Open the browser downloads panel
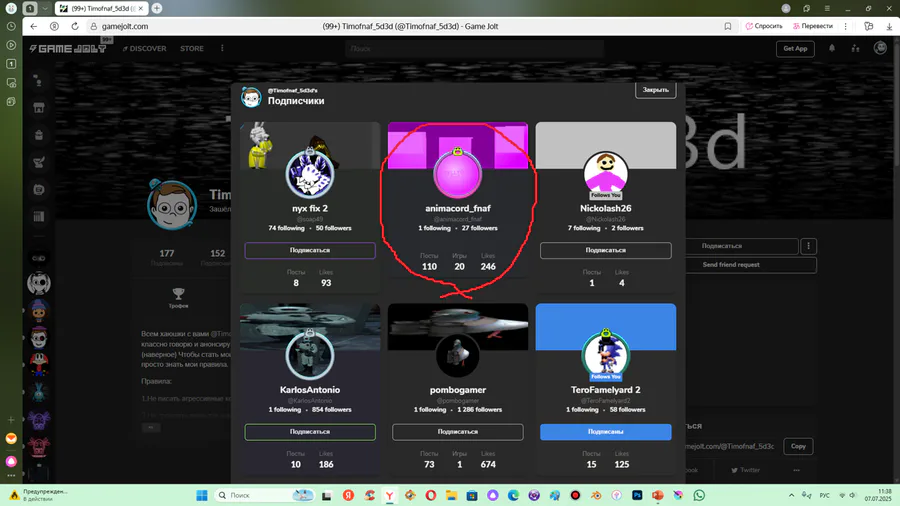 (889, 26)
